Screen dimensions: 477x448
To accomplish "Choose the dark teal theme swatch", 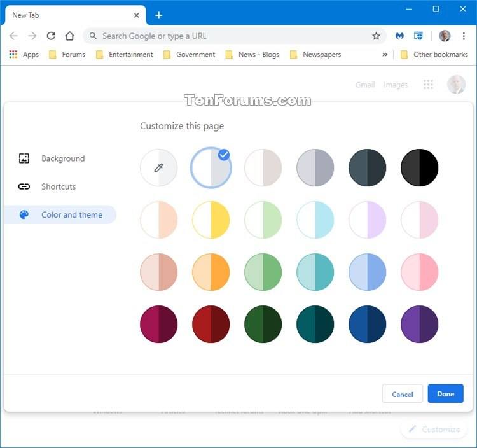I will (x=315, y=324).
